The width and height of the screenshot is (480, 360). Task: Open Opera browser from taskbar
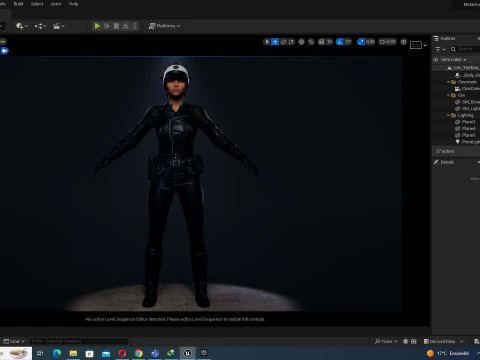click(x=122, y=353)
